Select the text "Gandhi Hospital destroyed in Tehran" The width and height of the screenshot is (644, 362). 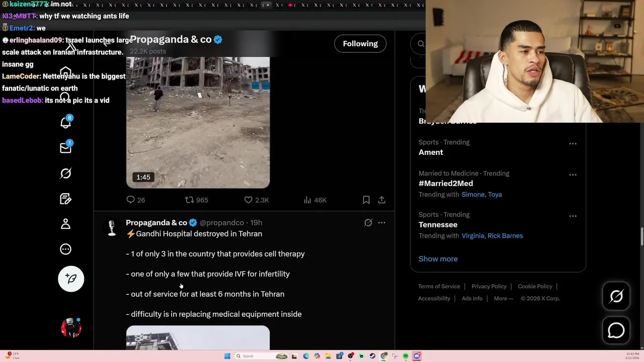pos(199,233)
